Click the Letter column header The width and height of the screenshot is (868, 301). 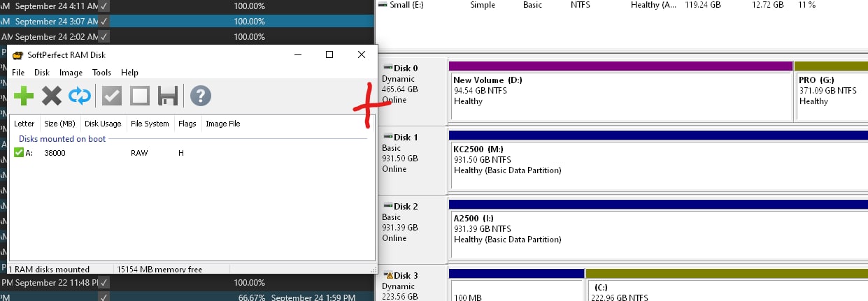tap(24, 124)
